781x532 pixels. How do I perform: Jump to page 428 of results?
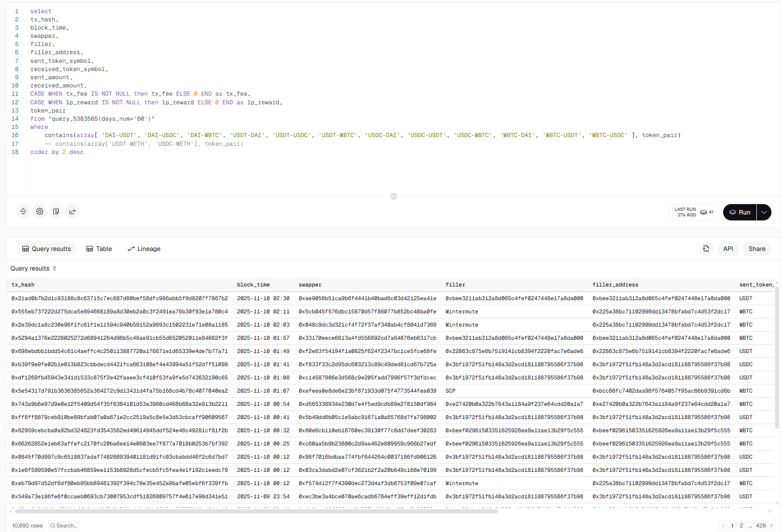[761, 526]
